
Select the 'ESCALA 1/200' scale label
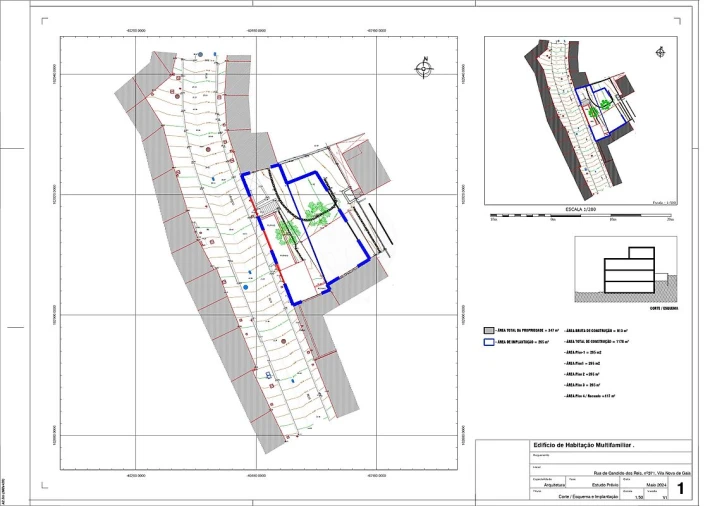tap(581, 209)
